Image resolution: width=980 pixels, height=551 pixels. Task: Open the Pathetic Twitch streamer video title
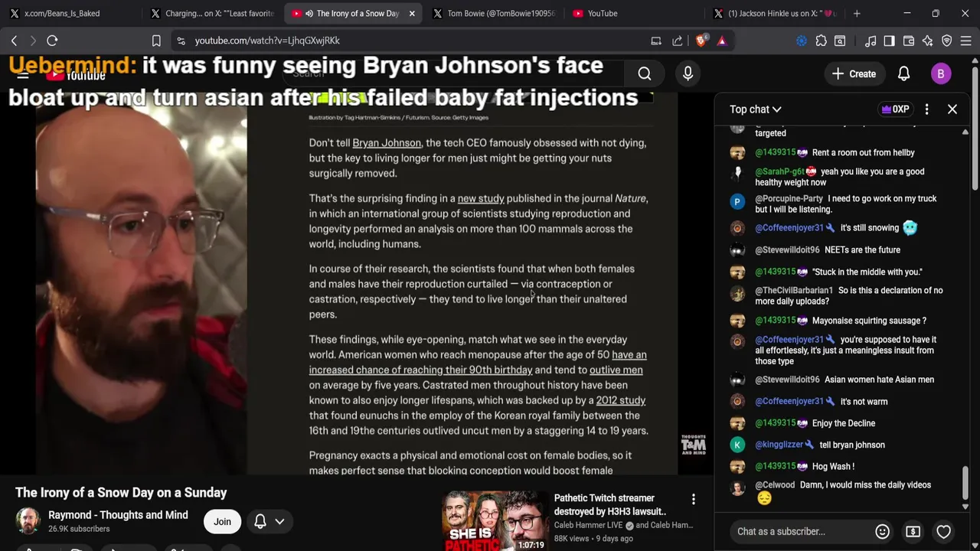(610, 504)
